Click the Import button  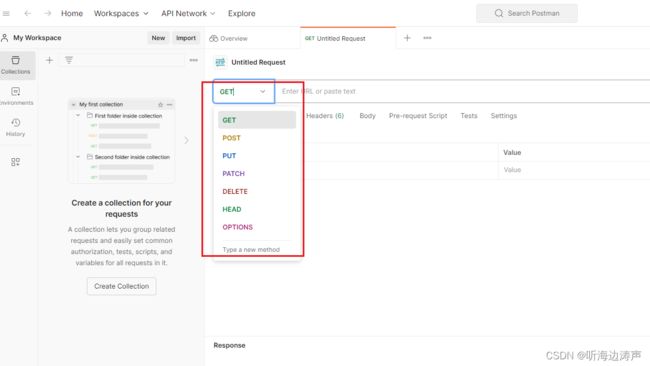(186, 38)
